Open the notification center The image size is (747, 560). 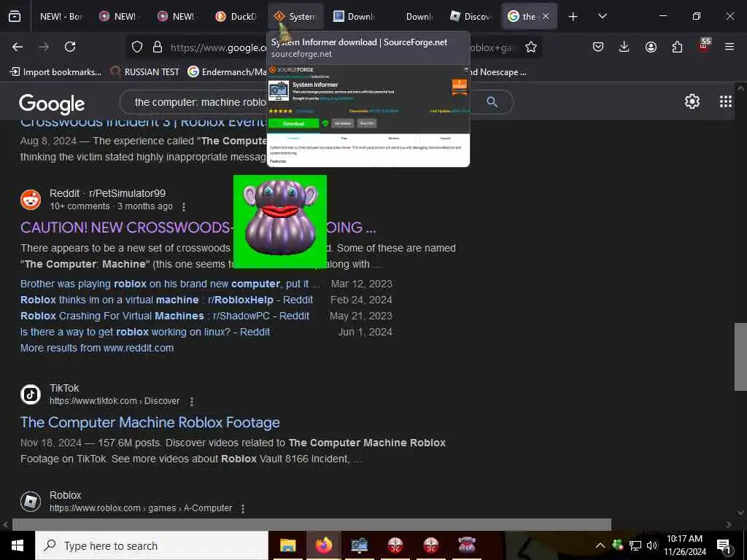pos(724,545)
